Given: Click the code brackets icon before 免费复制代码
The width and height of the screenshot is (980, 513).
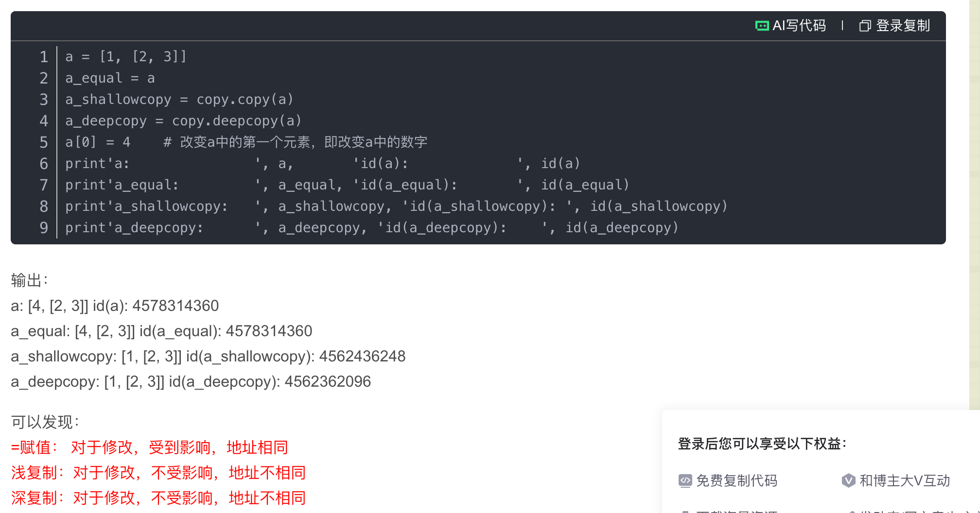Looking at the screenshot, I should [685, 480].
